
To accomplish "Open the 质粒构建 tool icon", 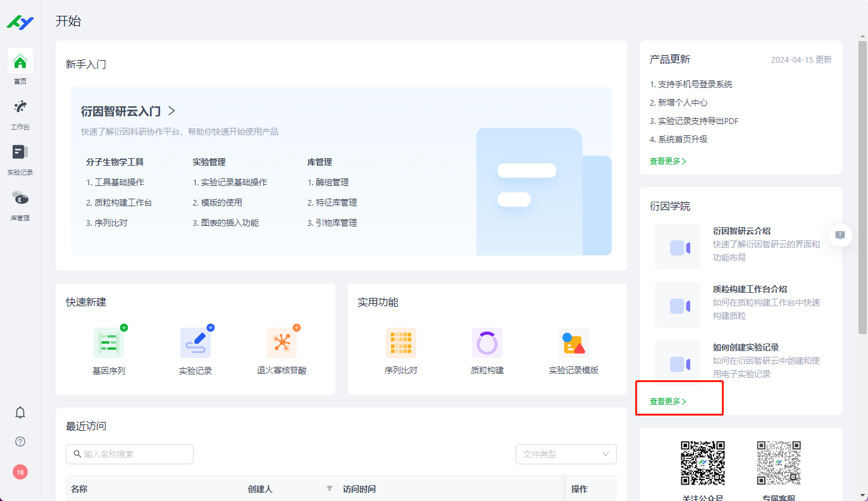I will point(486,342).
